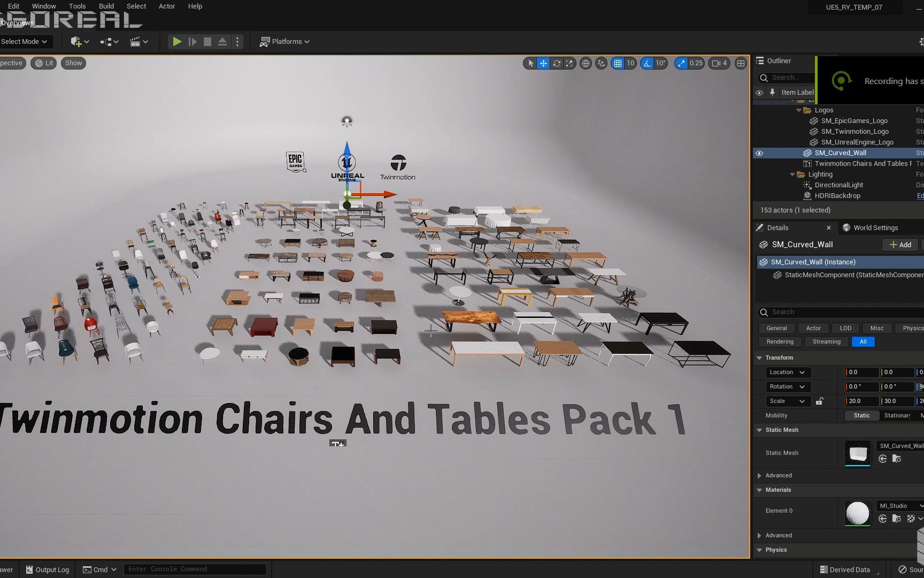Open the Actor menu
This screenshot has width=924, height=578.
[x=167, y=6]
